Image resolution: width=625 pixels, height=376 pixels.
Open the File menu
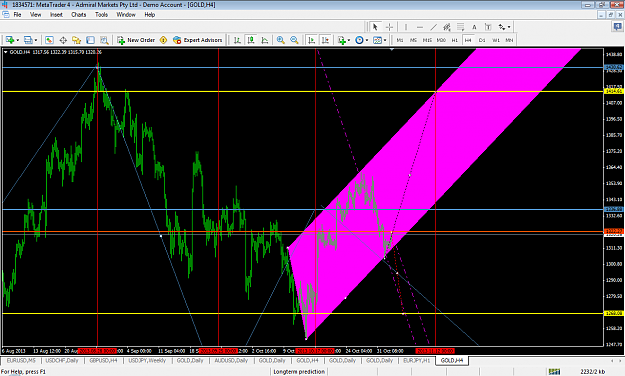click(17, 14)
